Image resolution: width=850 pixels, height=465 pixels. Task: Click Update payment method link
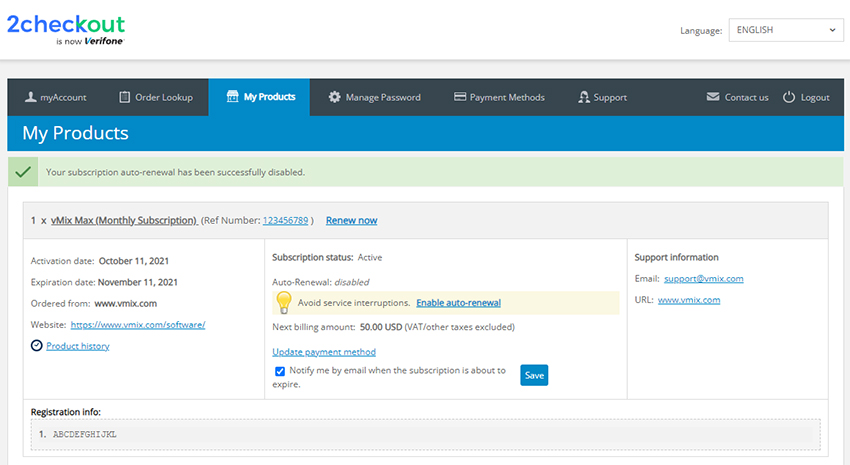pyautogui.click(x=324, y=352)
